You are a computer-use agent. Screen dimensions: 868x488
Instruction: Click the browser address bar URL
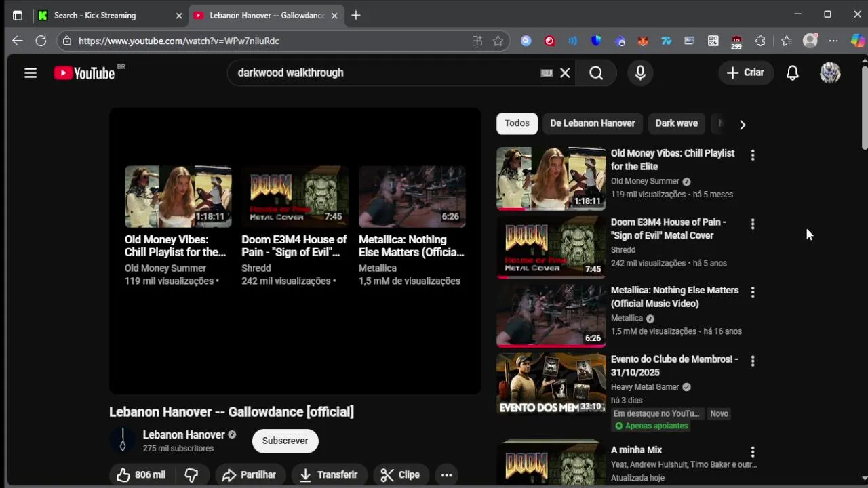[179, 41]
